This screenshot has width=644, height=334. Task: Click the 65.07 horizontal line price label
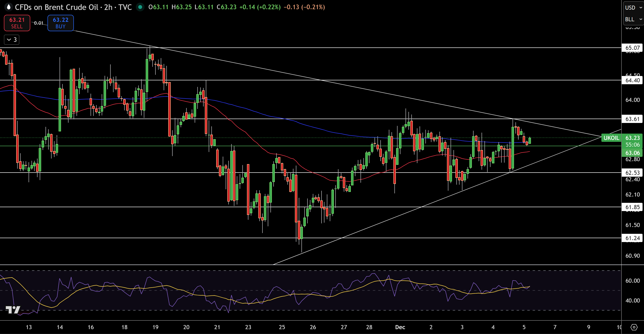632,48
